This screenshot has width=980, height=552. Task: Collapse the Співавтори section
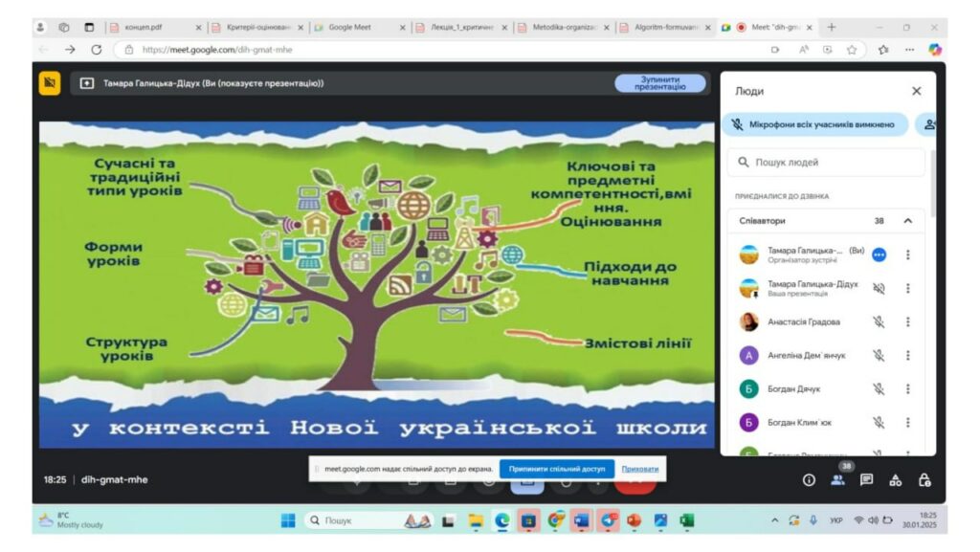coord(908,221)
